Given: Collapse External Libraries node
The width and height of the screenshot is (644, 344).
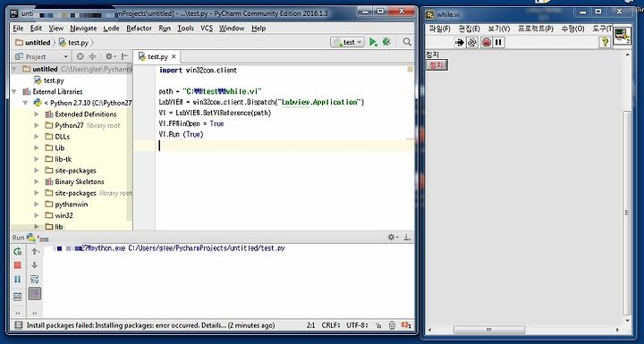Looking at the screenshot, I should point(15,91).
